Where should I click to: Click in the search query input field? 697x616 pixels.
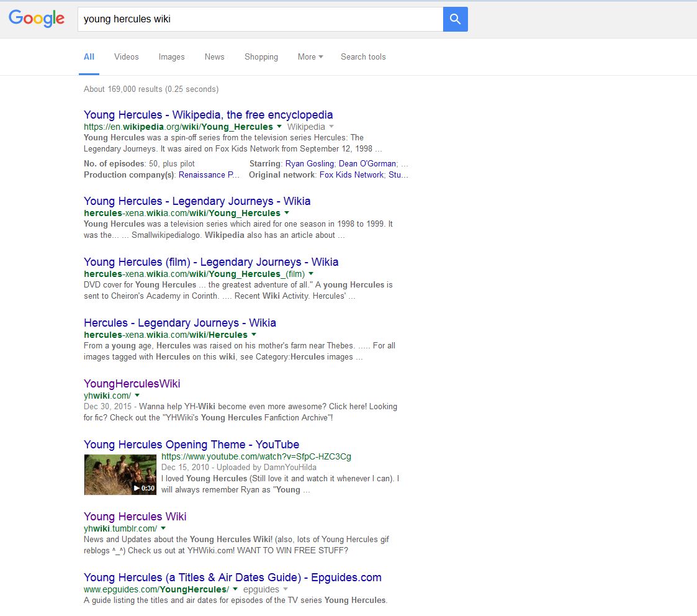(x=261, y=19)
